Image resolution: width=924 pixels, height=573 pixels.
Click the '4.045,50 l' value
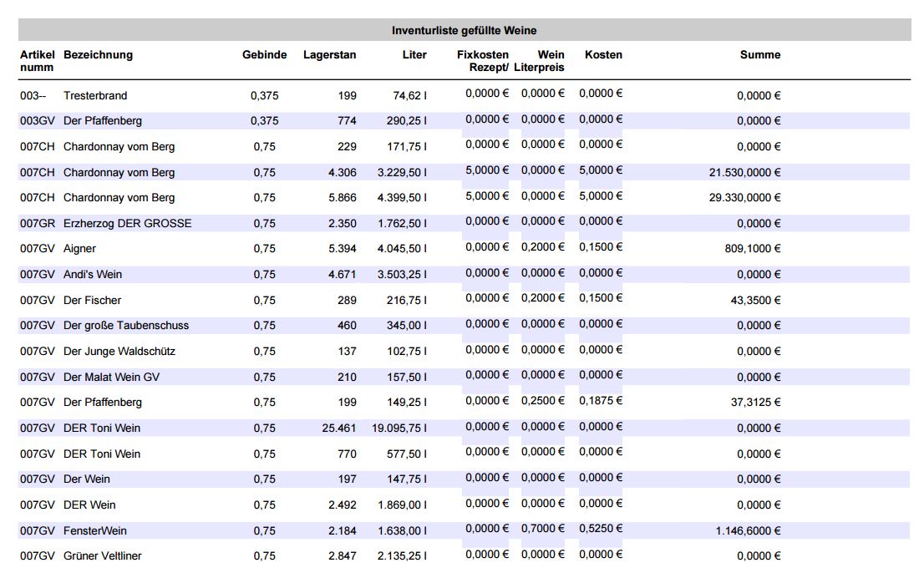(402, 249)
